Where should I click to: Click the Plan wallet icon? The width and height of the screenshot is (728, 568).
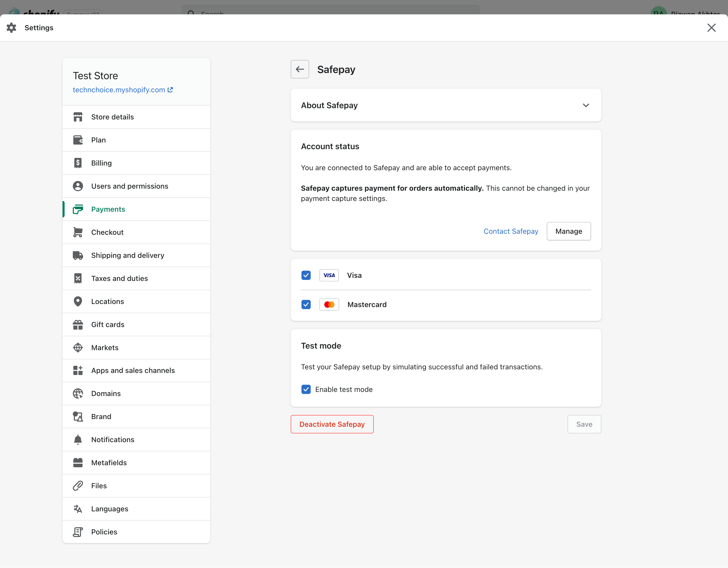pyautogui.click(x=78, y=140)
